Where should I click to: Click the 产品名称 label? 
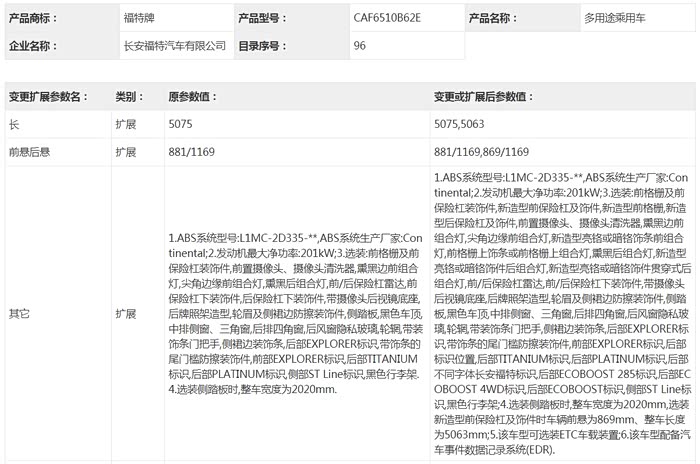click(x=493, y=18)
